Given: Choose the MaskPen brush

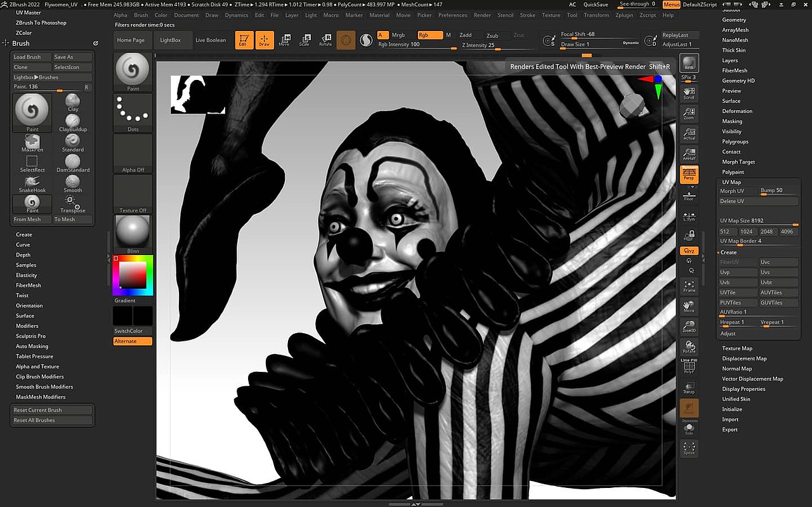Looking at the screenshot, I should click(32, 143).
